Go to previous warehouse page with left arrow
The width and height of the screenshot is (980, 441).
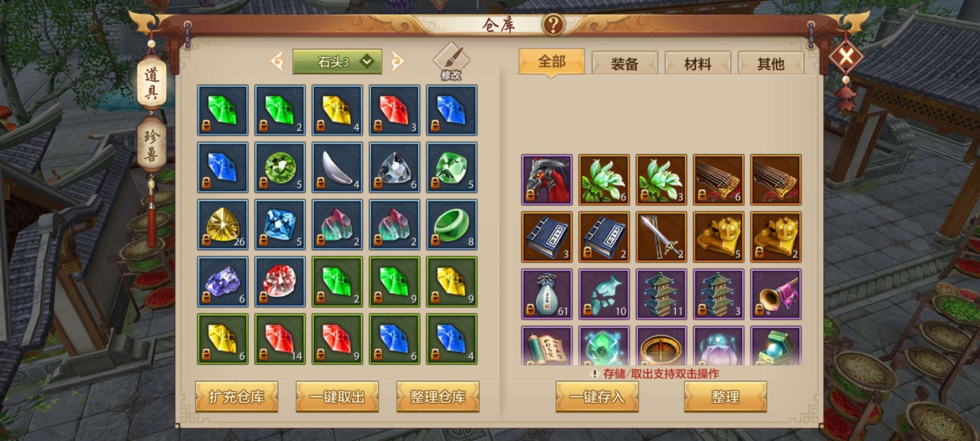277,62
